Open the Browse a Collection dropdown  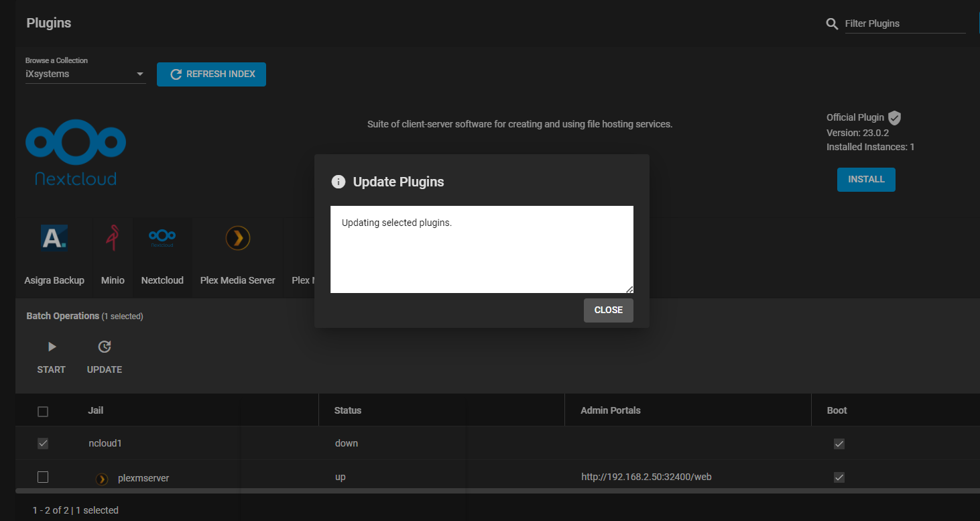pyautogui.click(x=85, y=74)
